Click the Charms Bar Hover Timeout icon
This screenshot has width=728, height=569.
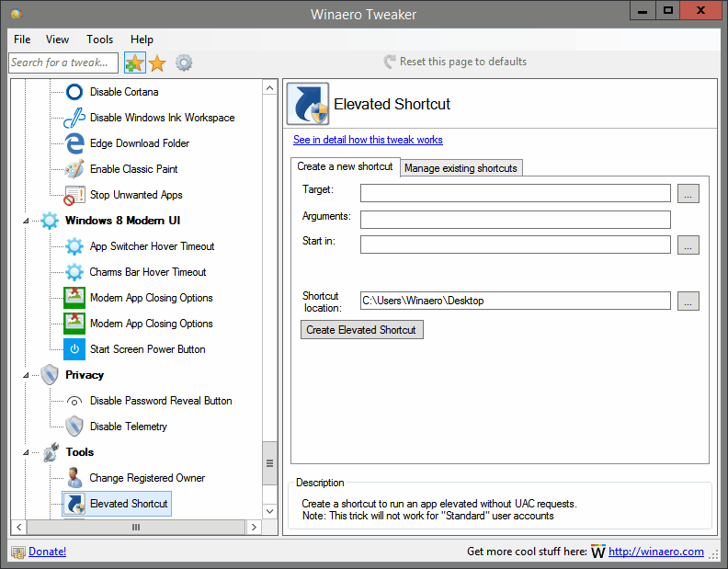tap(74, 272)
